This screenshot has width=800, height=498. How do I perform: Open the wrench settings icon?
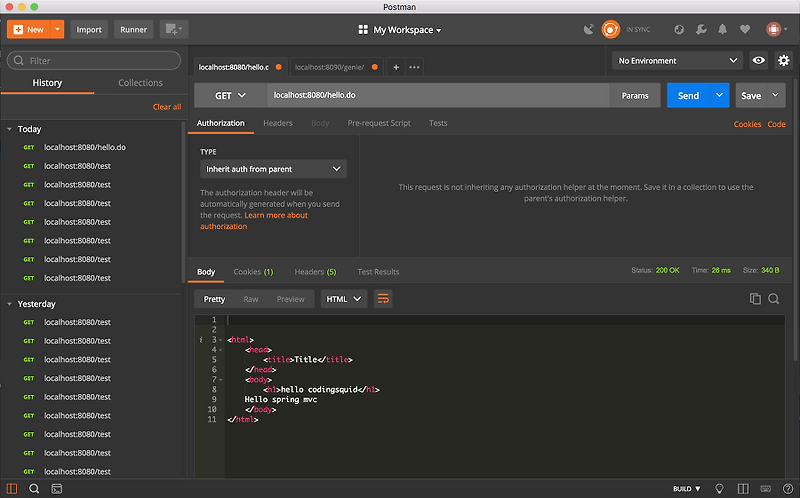pos(701,30)
